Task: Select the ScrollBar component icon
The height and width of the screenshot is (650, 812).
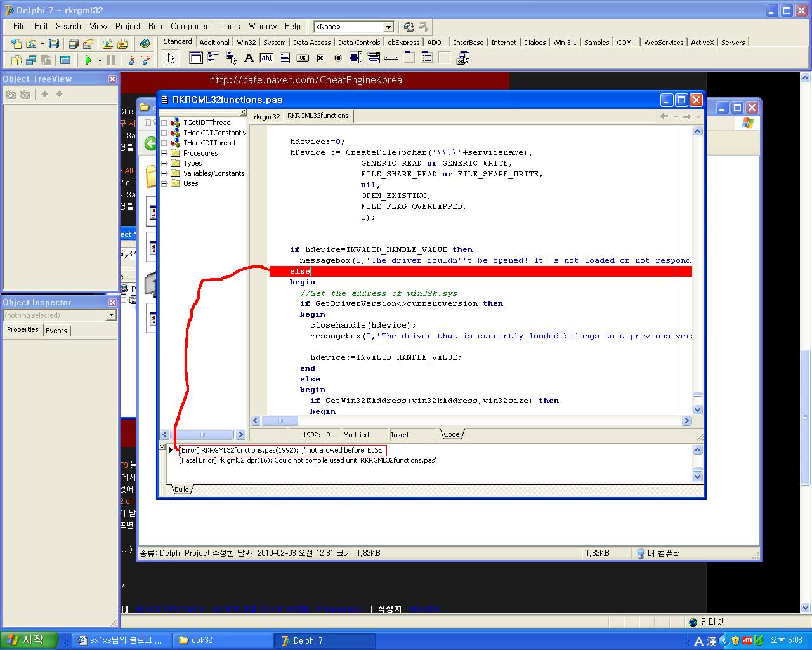Action: [391, 58]
